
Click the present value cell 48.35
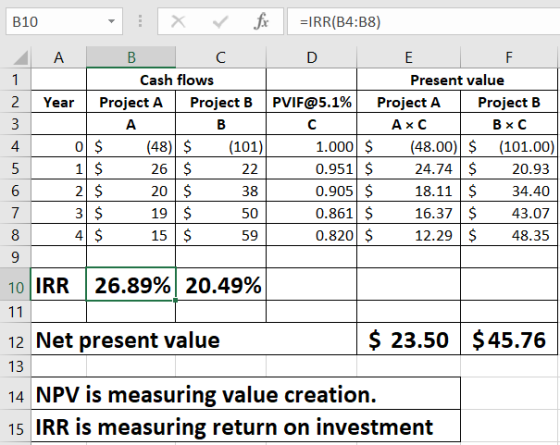pyautogui.click(x=509, y=235)
